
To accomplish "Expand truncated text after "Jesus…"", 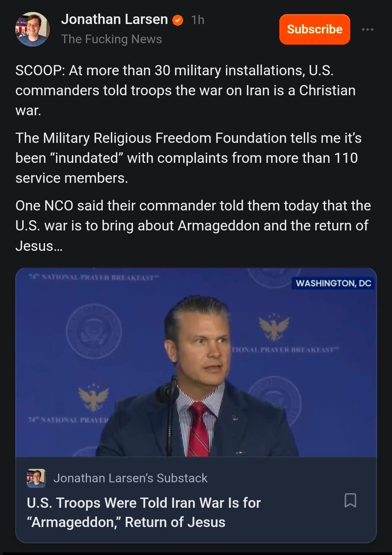I will (39, 246).
